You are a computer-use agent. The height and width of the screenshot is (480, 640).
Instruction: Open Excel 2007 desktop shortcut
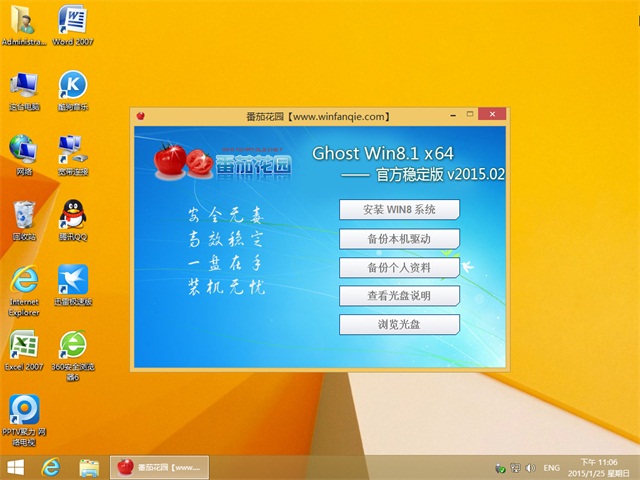[x=23, y=346]
